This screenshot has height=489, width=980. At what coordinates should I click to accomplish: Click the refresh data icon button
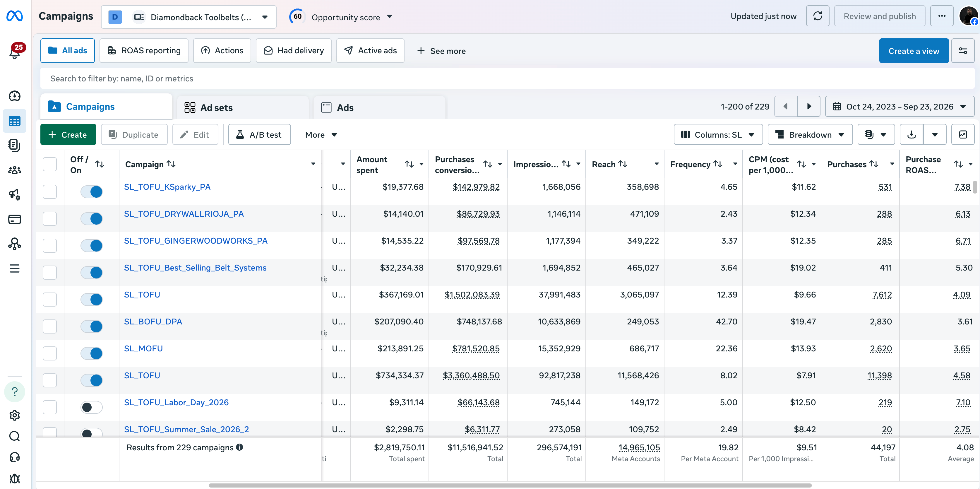818,16
